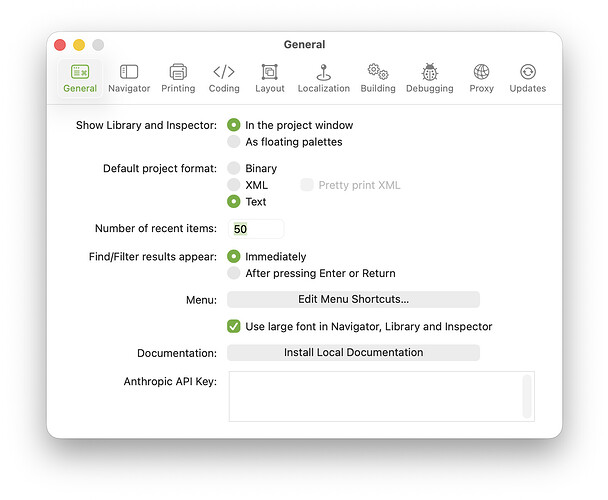The height and width of the screenshot is (500, 608).
Task: Set find results to appear Immediately
Action: coord(233,256)
